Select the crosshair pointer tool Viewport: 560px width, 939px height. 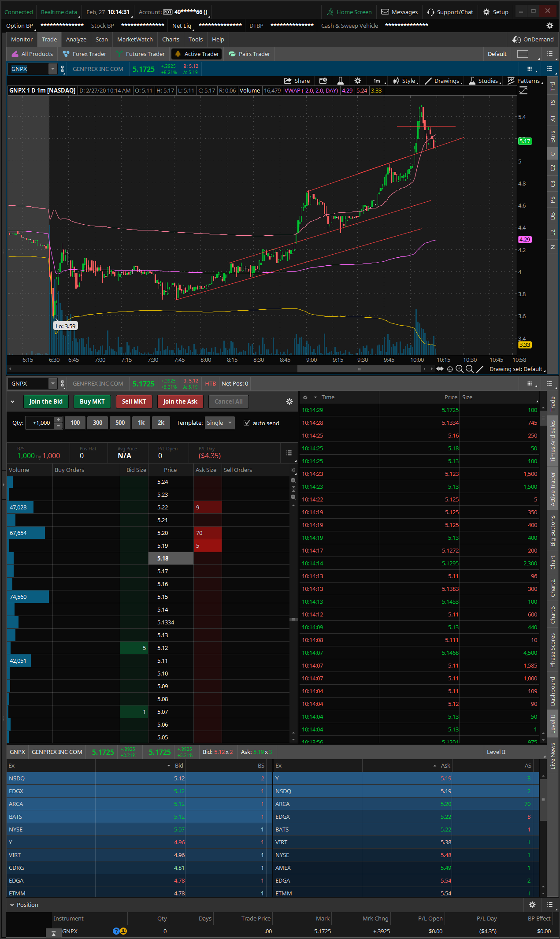450,369
